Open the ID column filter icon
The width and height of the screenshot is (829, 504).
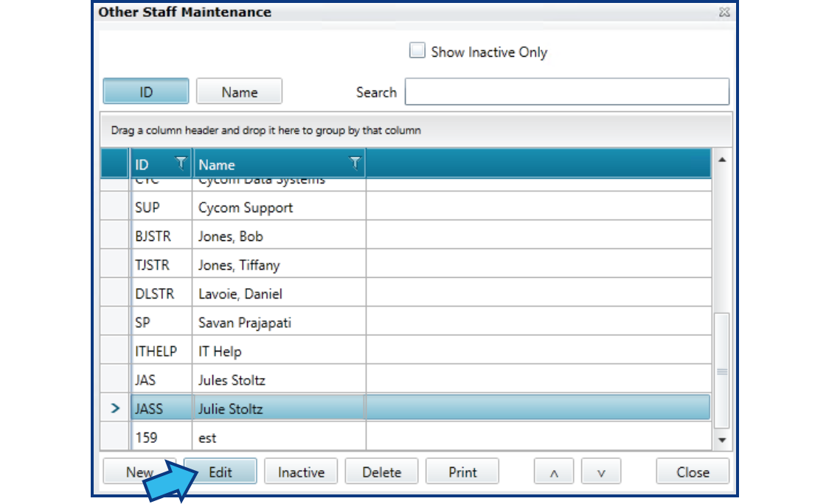[181, 164]
